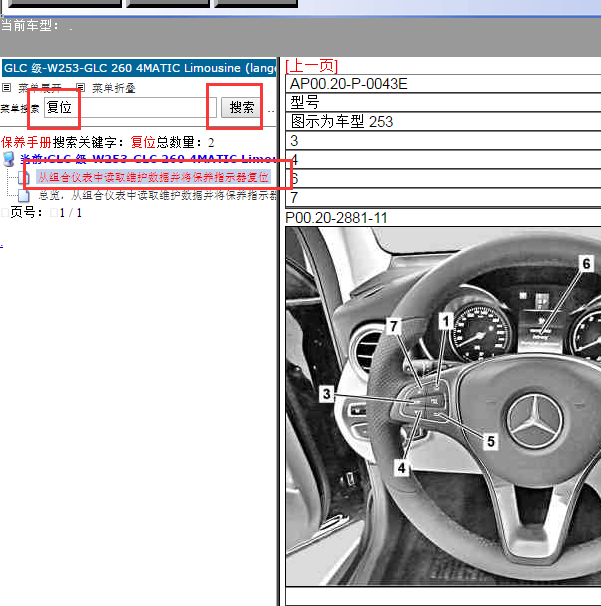The image size is (601, 606).
Task: Click the red 保养手册 label
Action: [26, 143]
